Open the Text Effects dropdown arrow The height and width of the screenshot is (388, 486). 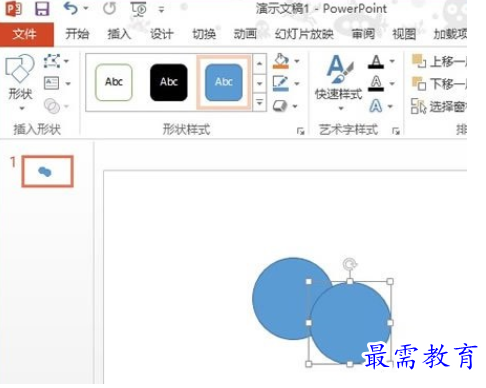coord(390,106)
